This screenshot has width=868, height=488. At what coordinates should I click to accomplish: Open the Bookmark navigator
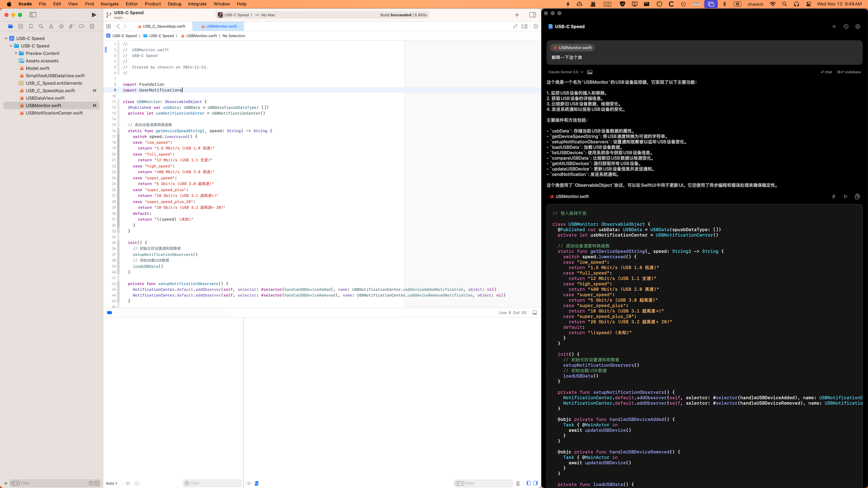(x=31, y=26)
